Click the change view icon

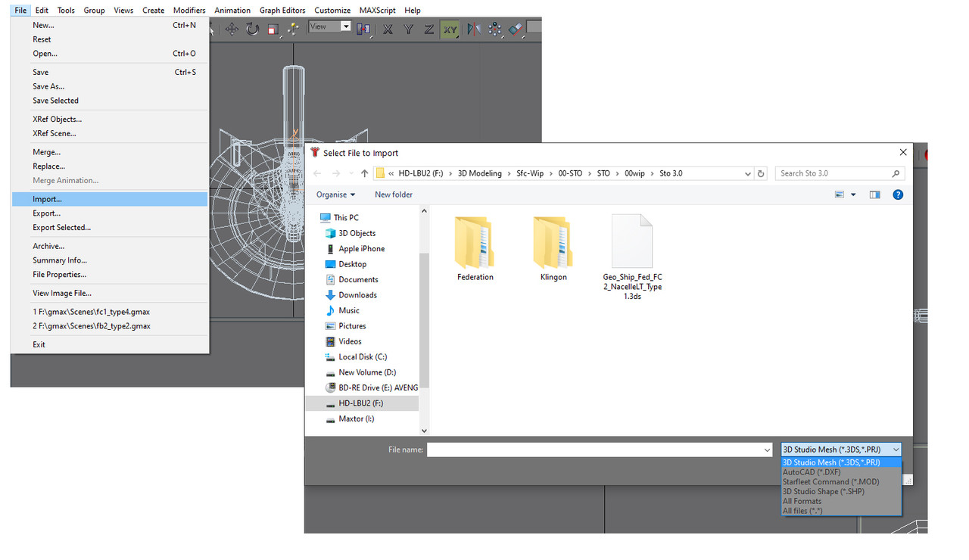pos(840,194)
